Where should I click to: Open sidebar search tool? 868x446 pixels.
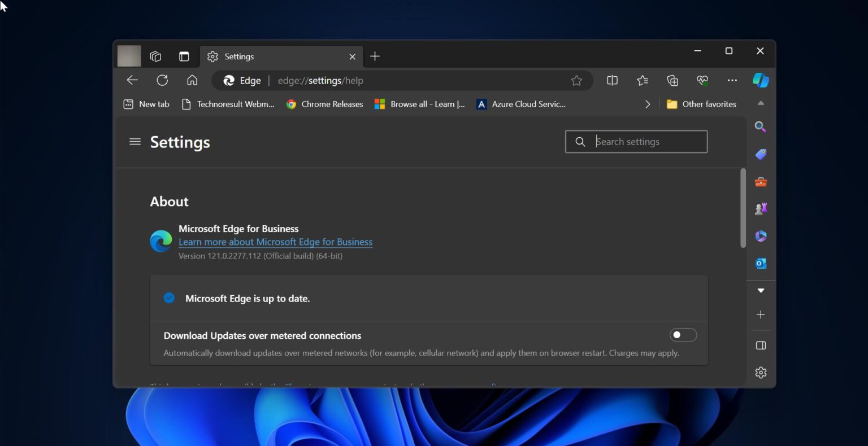[x=761, y=127]
